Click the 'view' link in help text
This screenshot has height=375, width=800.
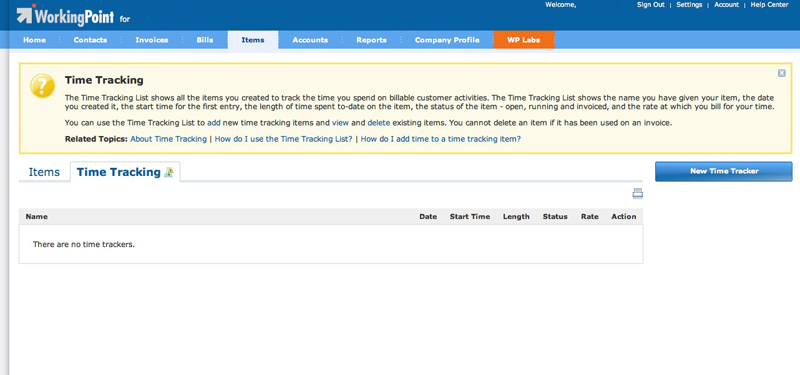340,123
